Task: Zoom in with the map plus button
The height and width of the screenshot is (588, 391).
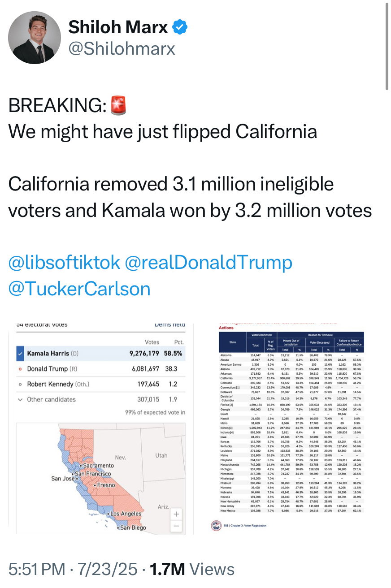Action: coord(177,514)
